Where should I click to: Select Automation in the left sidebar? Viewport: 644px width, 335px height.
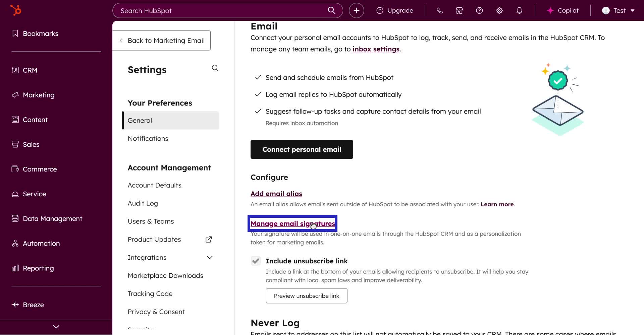pos(41,243)
